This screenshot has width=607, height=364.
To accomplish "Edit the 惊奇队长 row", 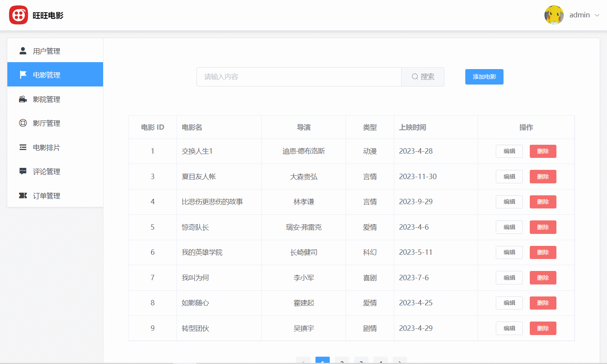I will click(x=509, y=227).
